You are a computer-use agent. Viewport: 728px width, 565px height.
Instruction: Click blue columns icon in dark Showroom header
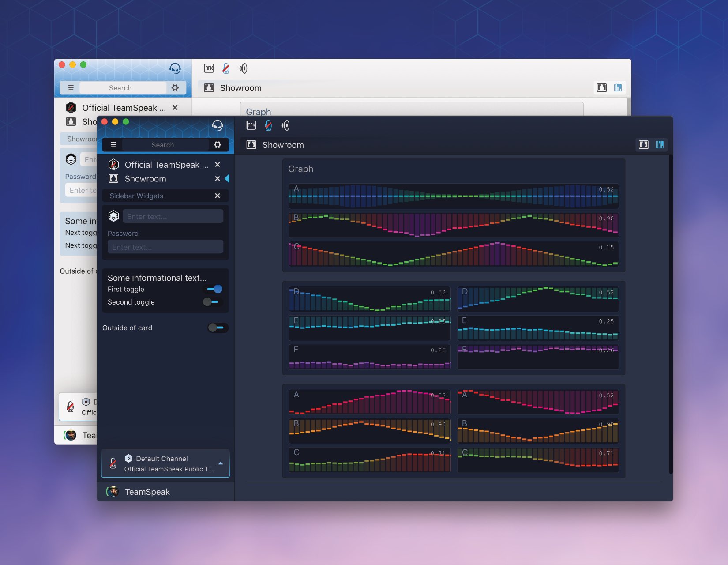point(660,145)
